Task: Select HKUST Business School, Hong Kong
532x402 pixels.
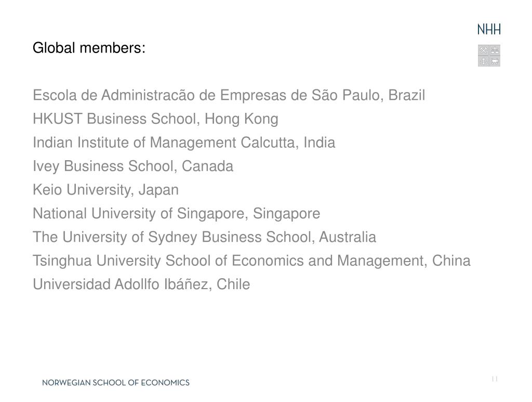Action: 155,119
